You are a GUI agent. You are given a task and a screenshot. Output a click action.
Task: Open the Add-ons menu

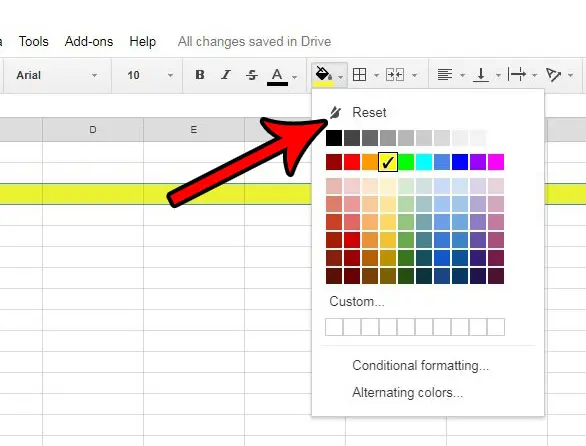[x=89, y=41]
